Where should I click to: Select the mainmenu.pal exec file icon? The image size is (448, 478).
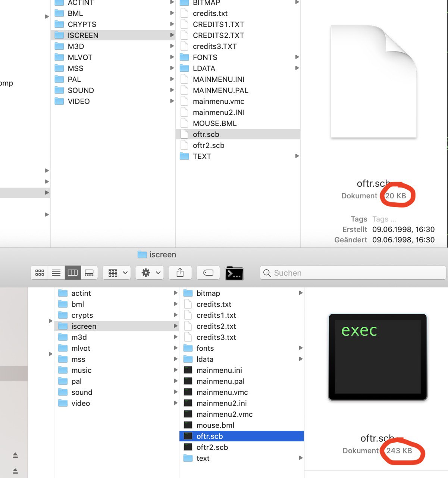188,381
